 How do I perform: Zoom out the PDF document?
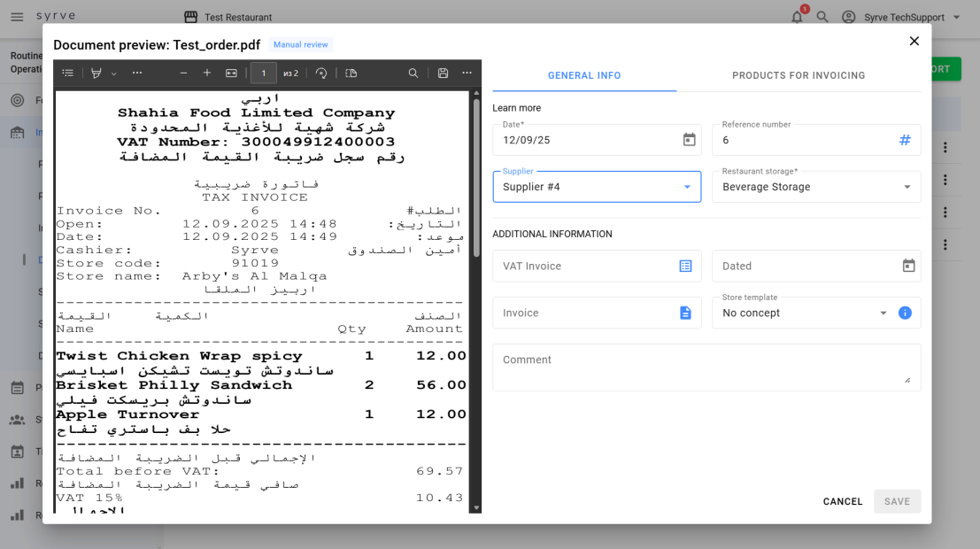point(183,73)
